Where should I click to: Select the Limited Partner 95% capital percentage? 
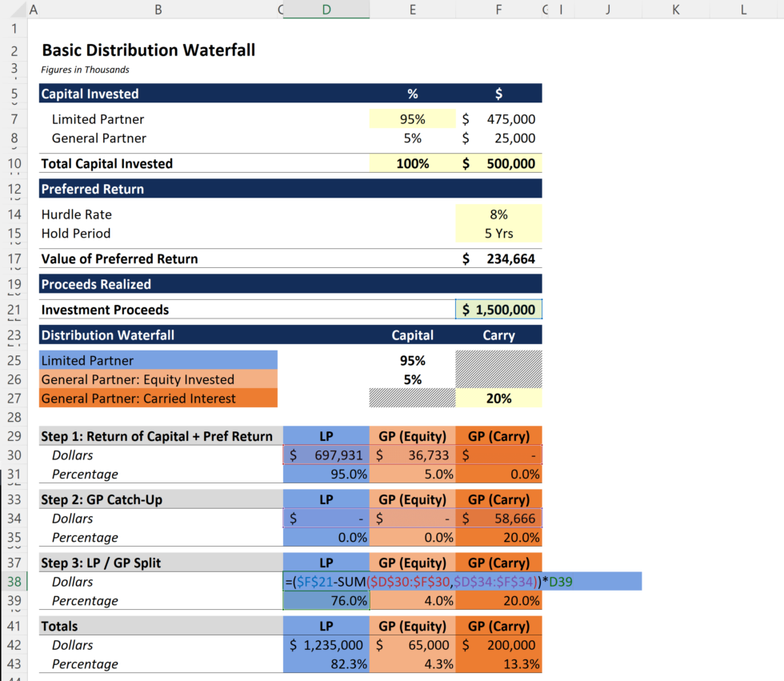tap(412, 118)
